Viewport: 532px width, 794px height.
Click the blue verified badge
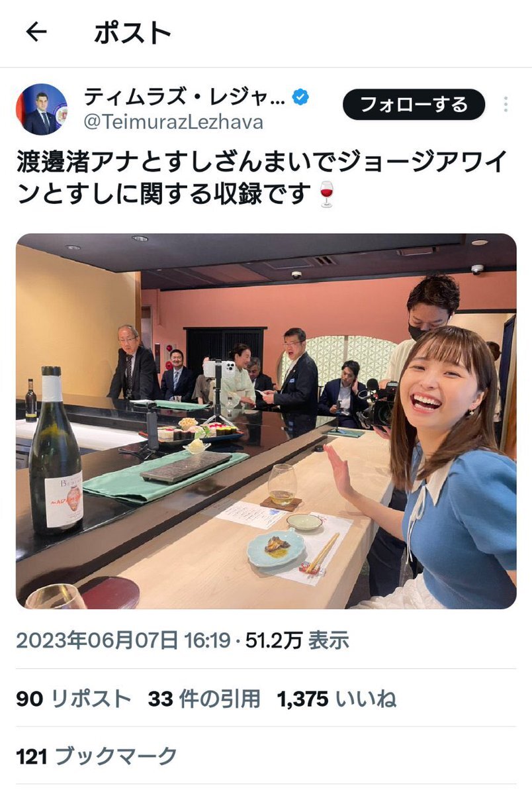coord(300,96)
